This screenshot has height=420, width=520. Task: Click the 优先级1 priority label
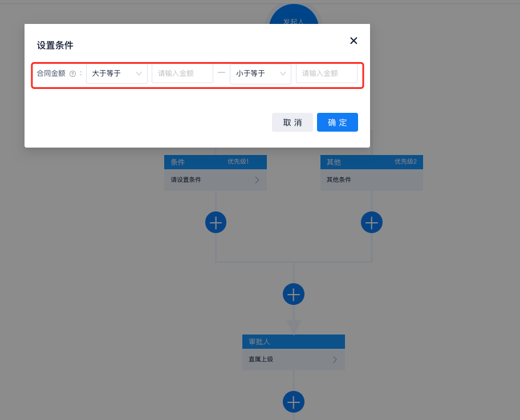pyautogui.click(x=238, y=162)
